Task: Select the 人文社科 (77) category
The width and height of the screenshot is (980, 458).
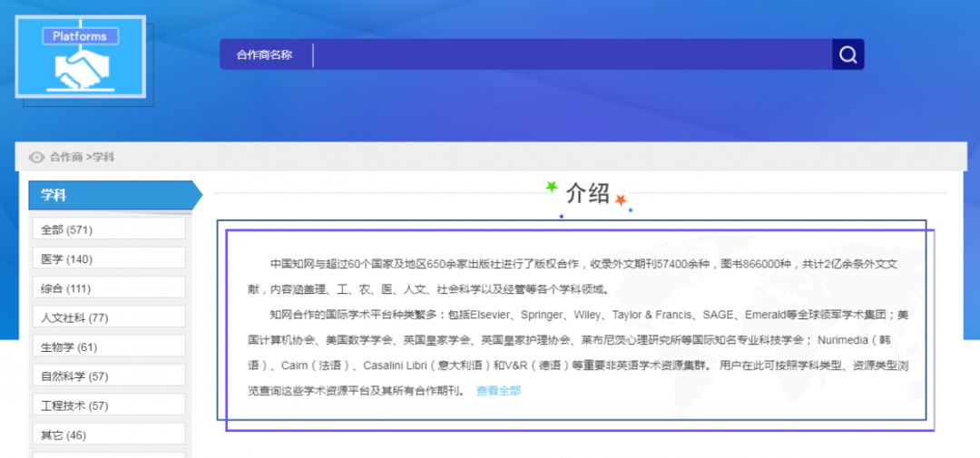Action: tap(110, 317)
